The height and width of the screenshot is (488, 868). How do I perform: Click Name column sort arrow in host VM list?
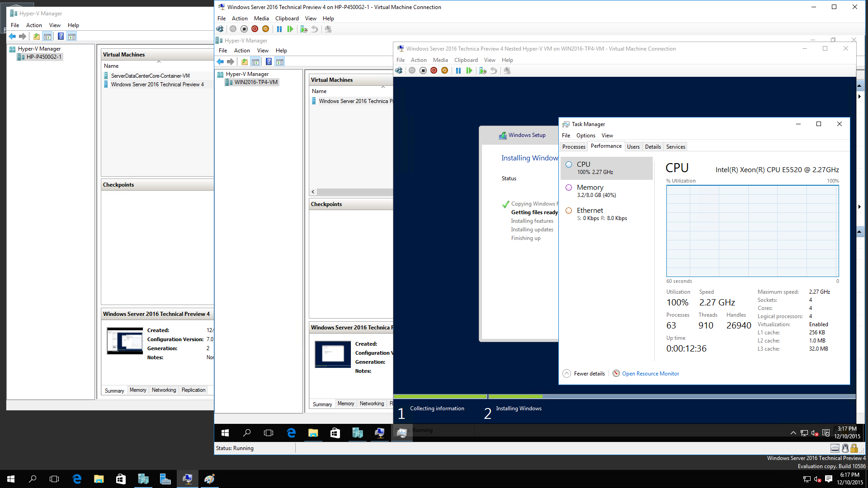click(x=159, y=61)
